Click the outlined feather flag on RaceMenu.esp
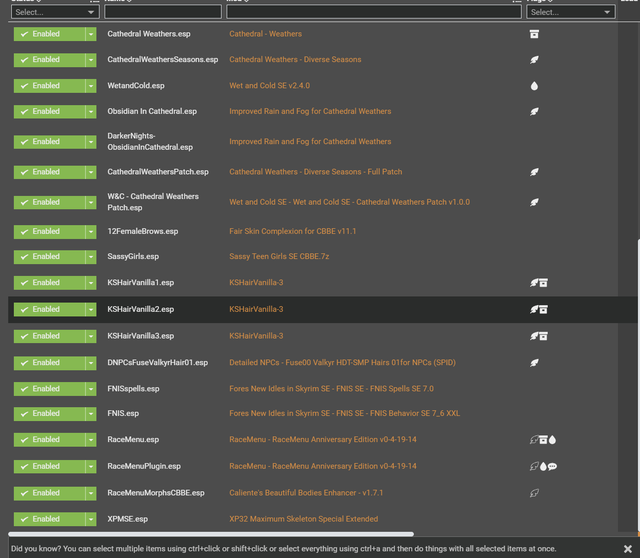640x558 pixels. [534, 440]
